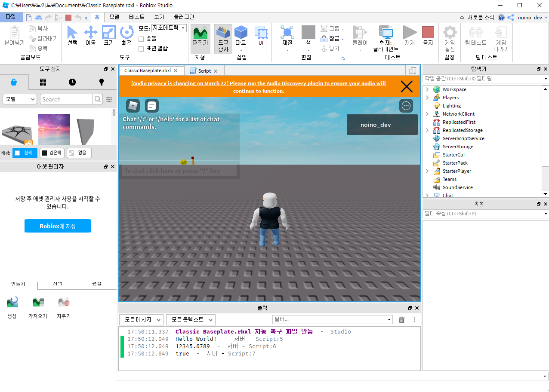Viewport: 549px width, 392px height.
Task: Stop the playtest with 중지
Action: [428, 35]
